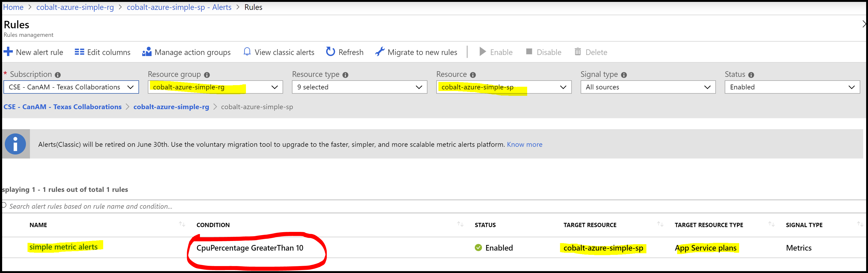
Task: Sort by SIGNAL TYPE column arrows
Action: pyautogui.click(x=860, y=224)
